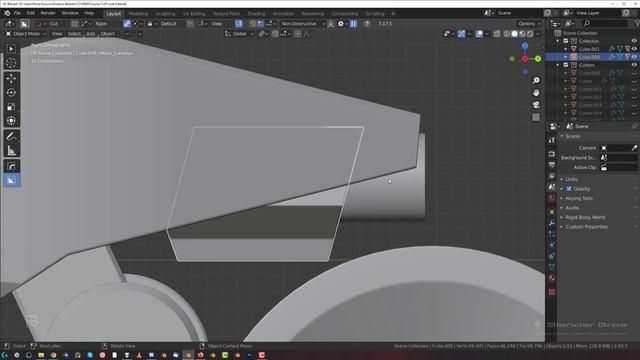Open the Cut mode dropdown

[x=52, y=24]
